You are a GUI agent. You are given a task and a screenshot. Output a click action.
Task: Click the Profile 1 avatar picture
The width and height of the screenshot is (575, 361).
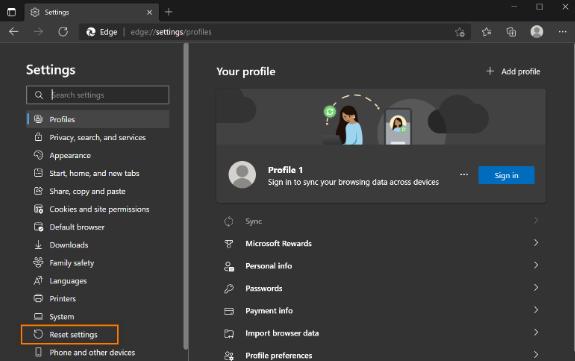click(x=242, y=175)
